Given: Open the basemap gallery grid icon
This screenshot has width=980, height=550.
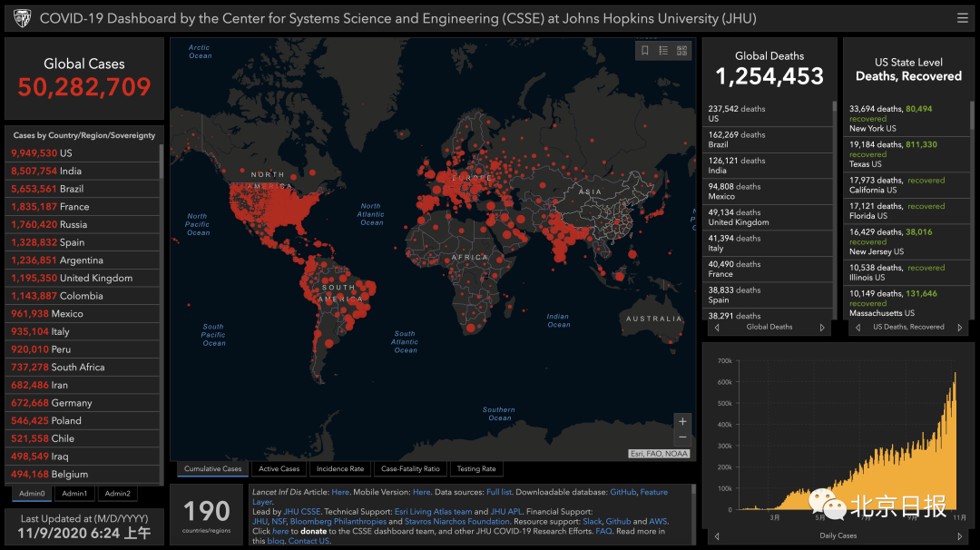Looking at the screenshot, I should point(681,51).
